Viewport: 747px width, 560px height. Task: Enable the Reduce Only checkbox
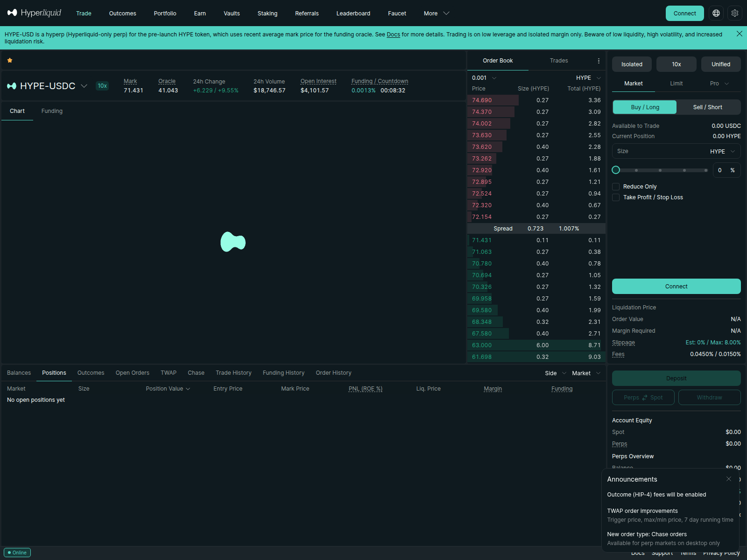tap(616, 187)
